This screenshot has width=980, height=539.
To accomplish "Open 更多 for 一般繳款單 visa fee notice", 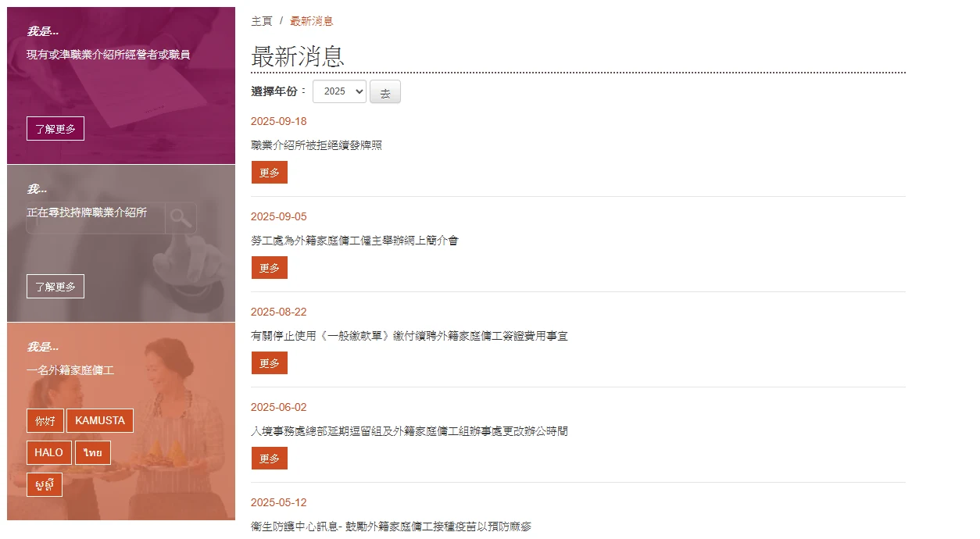I will 270,363.
